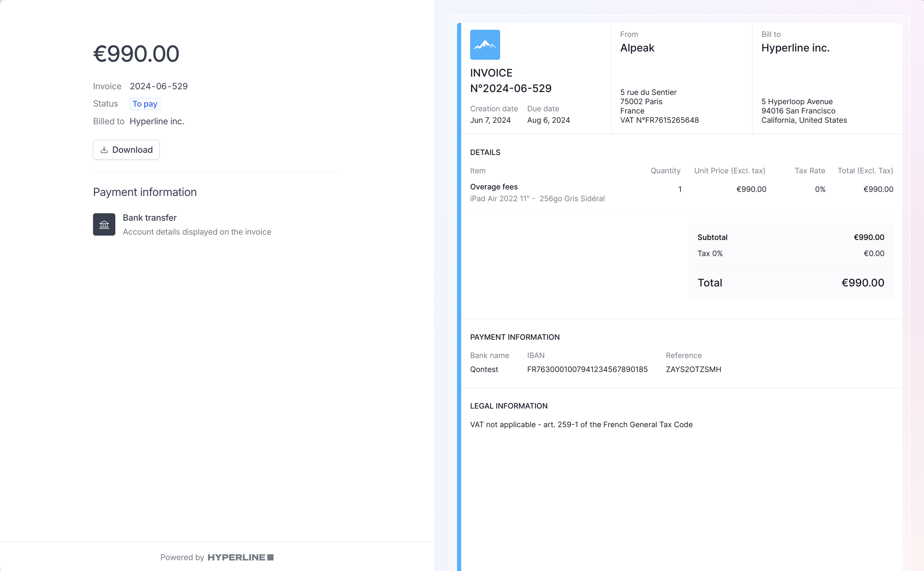The height and width of the screenshot is (571, 924).
Task: Click the Bank transfer label
Action: coord(149,218)
